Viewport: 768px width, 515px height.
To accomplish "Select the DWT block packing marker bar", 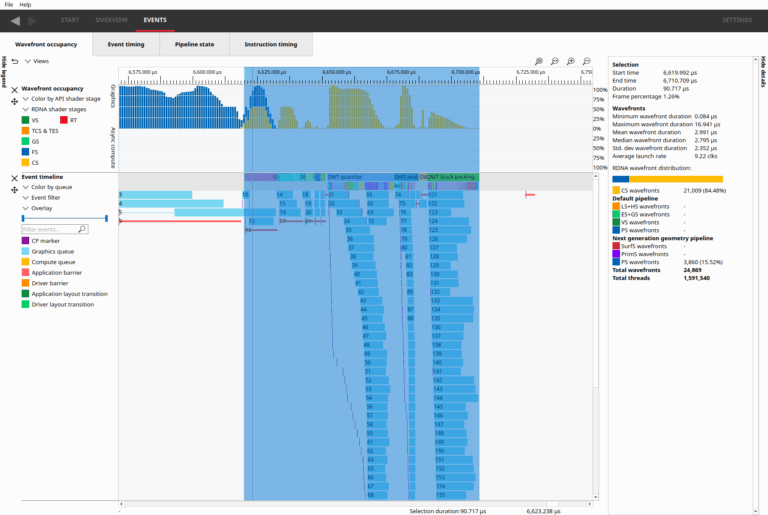I will click(453, 177).
